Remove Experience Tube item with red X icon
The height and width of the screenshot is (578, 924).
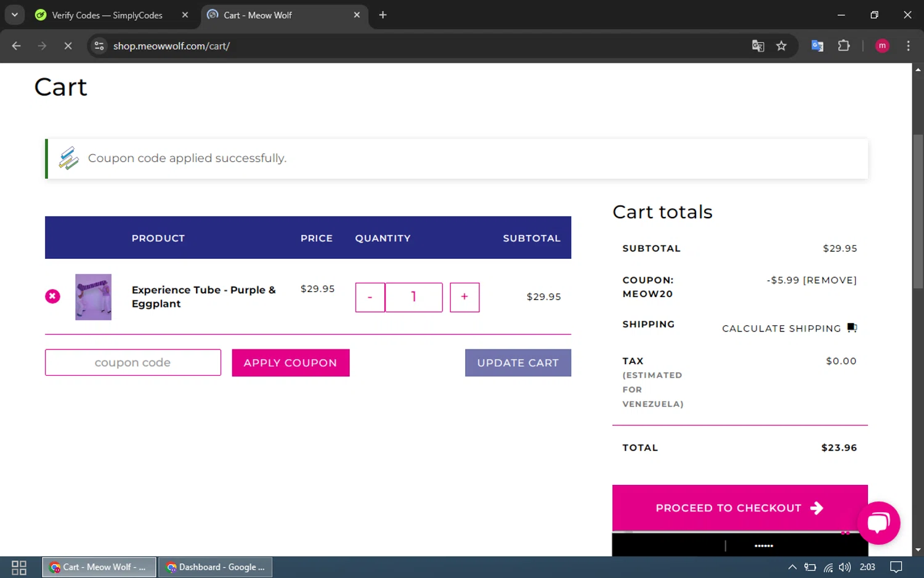coord(53,296)
